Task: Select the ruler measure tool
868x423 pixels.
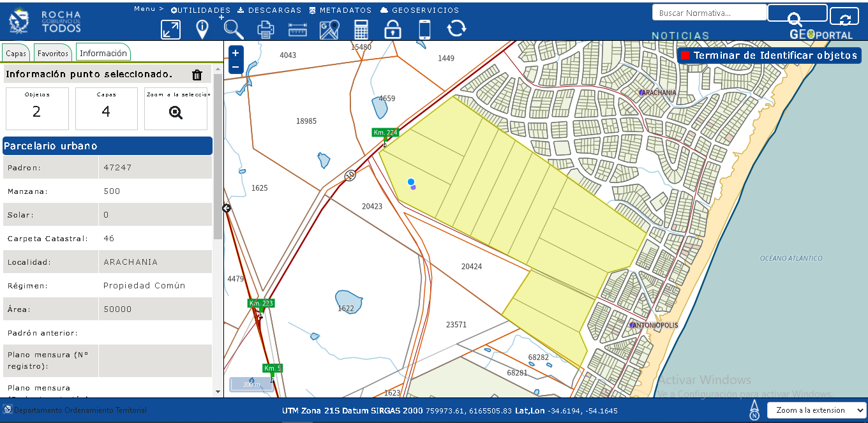Action: click(298, 29)
